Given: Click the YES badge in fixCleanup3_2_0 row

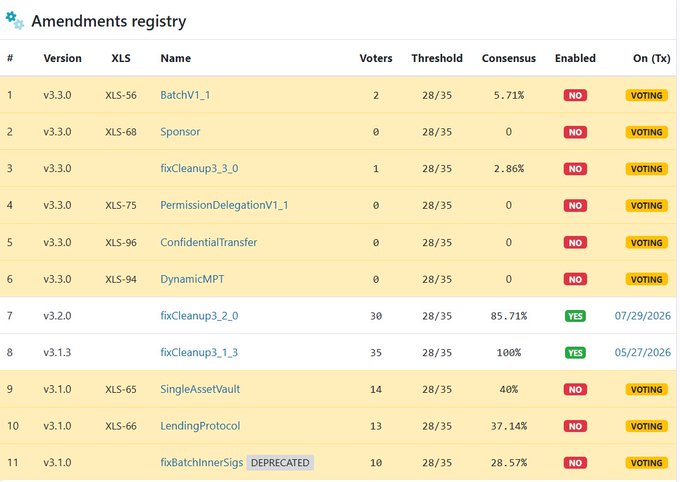Looking at the screenshot, I should pyautogui.click(x=575, y=316).
